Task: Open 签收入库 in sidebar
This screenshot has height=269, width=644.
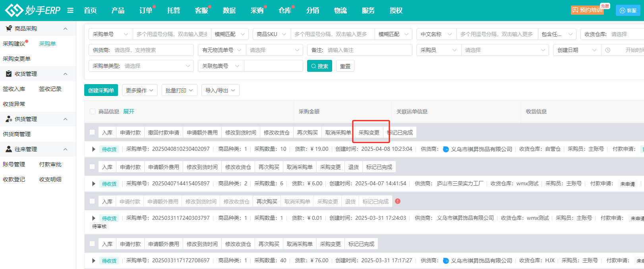Action: pos(14,89)
